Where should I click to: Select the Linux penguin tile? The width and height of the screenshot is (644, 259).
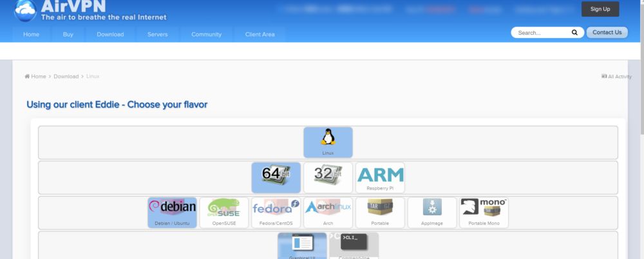(328, 142)
